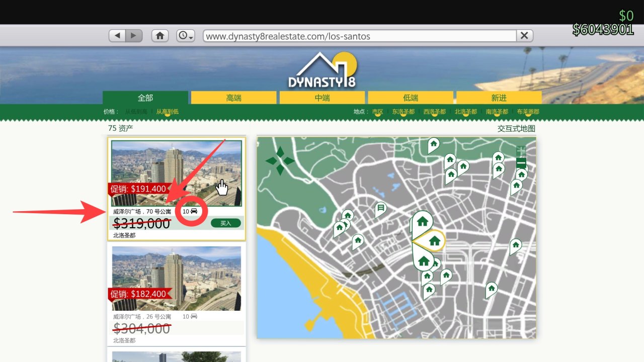Expand the browser history clock dropdown
Viewport: 644px width, 362px height.
click(x=186, y=36)
